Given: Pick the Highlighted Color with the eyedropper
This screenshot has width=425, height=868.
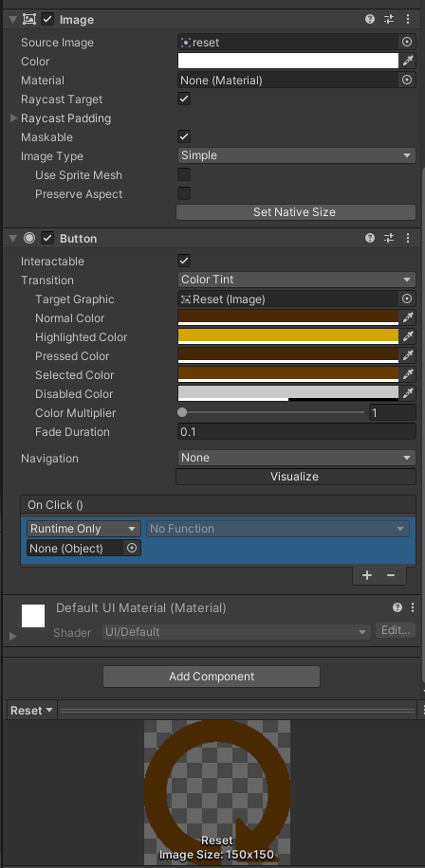Looking at the screenshot, I should (x=408, y=336).
